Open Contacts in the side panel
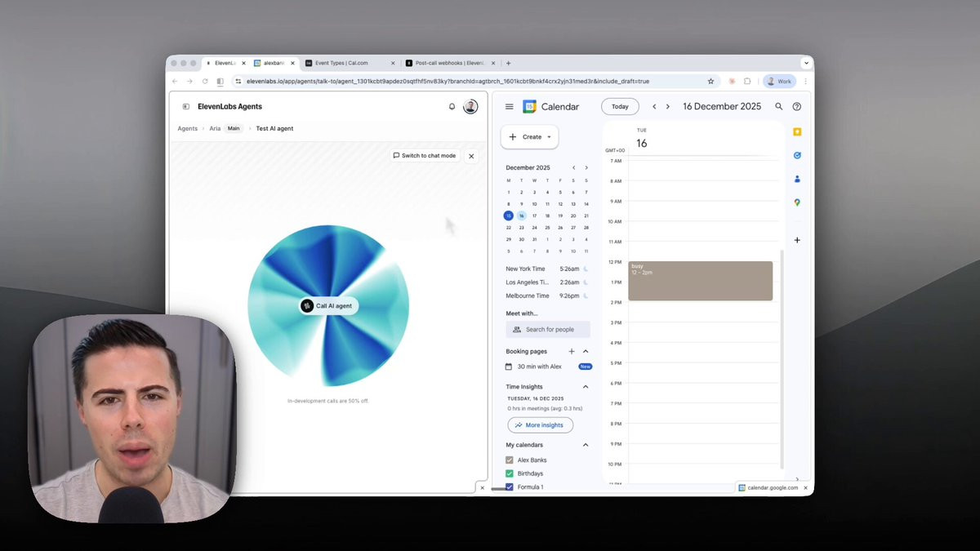 (797, 179)
